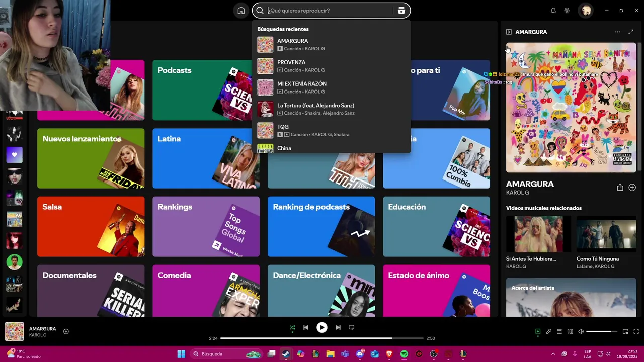Open the miniplayer

click(625, 331)
